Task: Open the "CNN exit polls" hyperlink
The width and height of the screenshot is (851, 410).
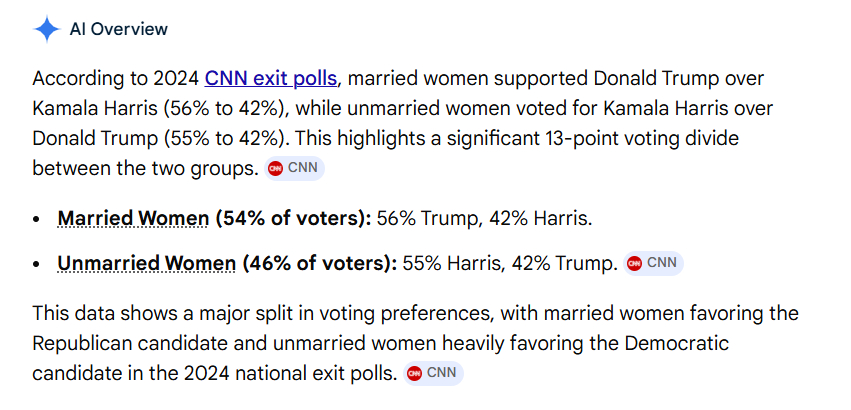Action: (x=271, y=78)
